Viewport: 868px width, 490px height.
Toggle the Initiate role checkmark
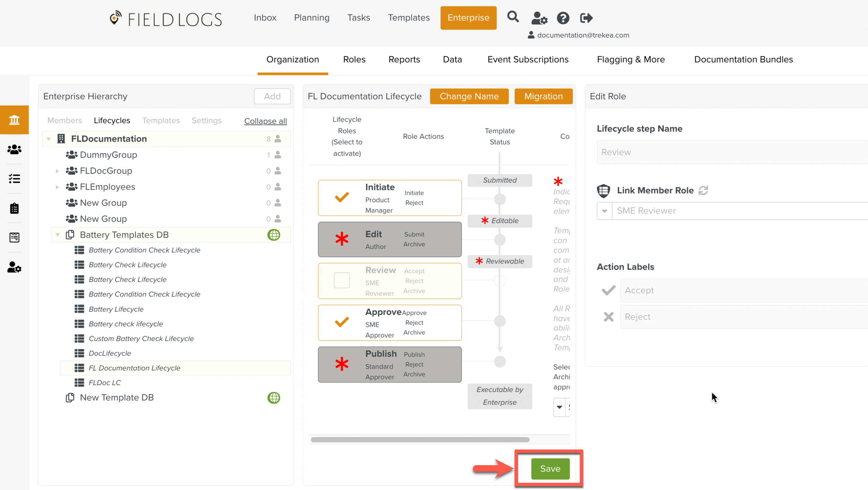[x=342, y=197]
